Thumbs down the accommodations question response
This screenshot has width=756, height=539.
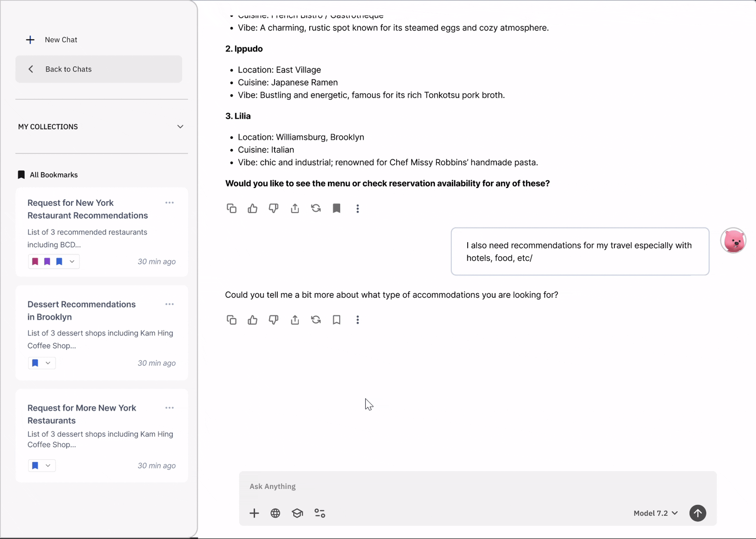click(x=273, y=320)
